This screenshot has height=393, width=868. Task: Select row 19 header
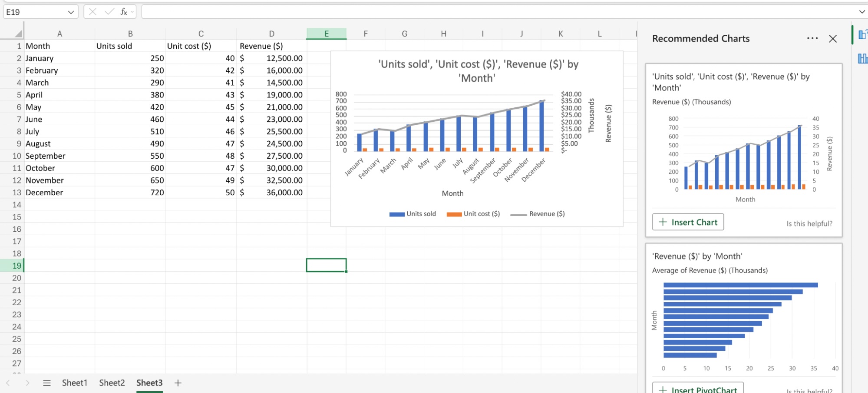point(12,266)
